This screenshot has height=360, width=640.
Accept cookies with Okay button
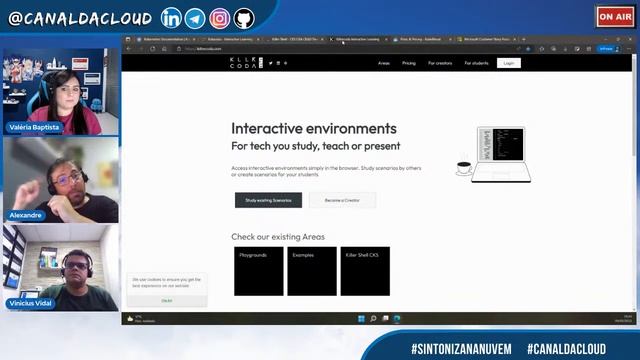coord(167,301)
